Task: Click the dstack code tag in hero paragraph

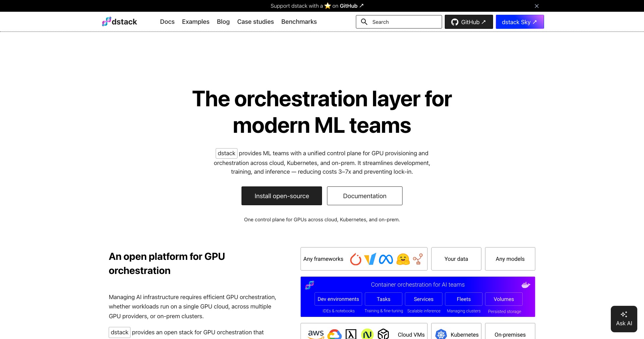Action: (226, 153)
